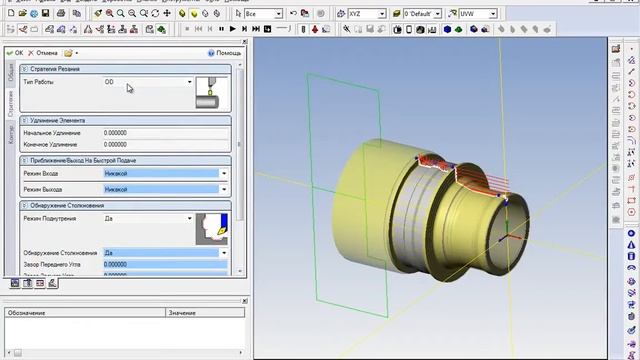Play the toolpath simulation
The height and width of the screenshot is (360, 640).
(233, 29)
